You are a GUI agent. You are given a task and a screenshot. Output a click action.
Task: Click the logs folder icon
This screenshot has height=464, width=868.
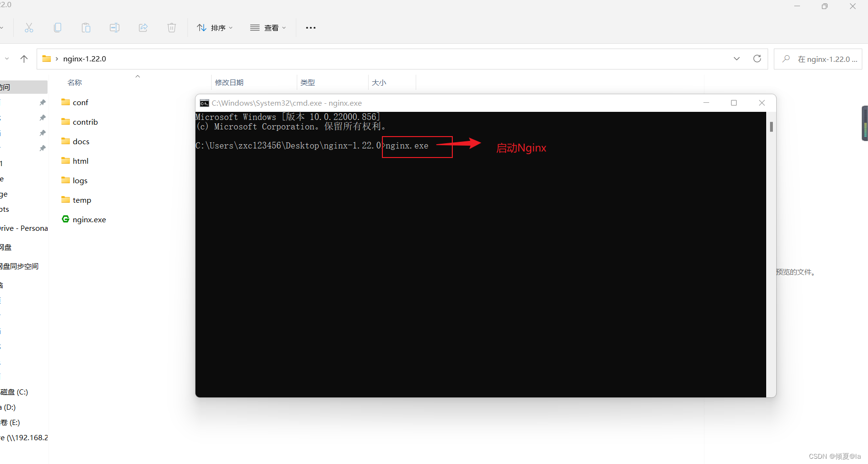click(66, 180)
